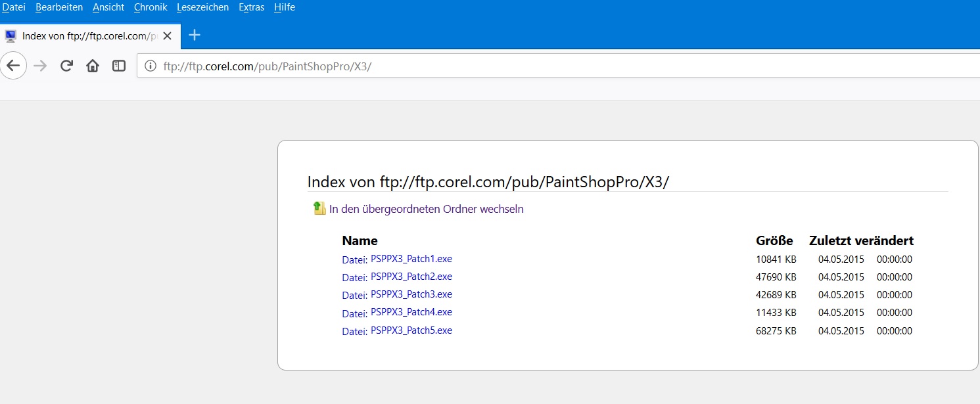The width and height of the screenshot is (980, 404).
Task: Go back using the back arrow button
Action: click(13, 66)
